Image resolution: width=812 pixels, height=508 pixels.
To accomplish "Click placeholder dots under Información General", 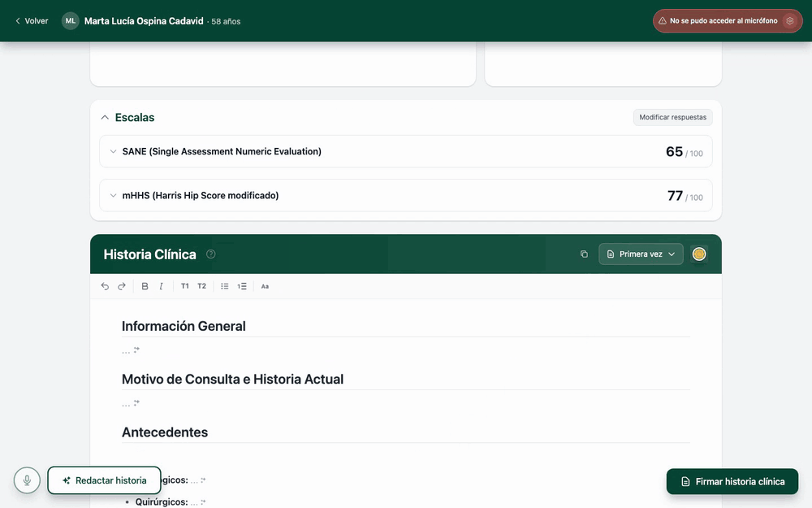I will pyautogui.click(x=126, y=351).
